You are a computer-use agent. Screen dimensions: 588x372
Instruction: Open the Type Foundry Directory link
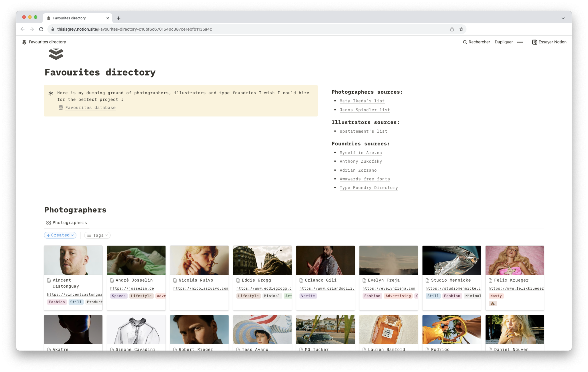point(369,188)
